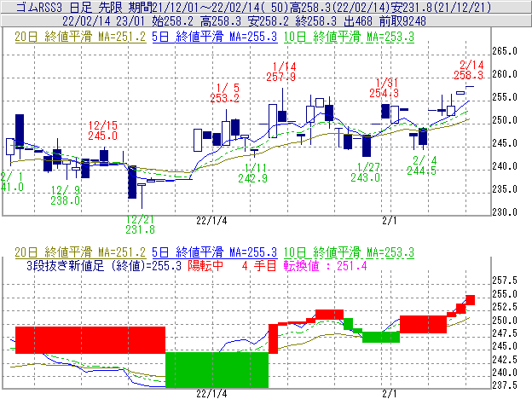Click the 260.0 price axis label
532x405 pixels.
tap(505, 74)
